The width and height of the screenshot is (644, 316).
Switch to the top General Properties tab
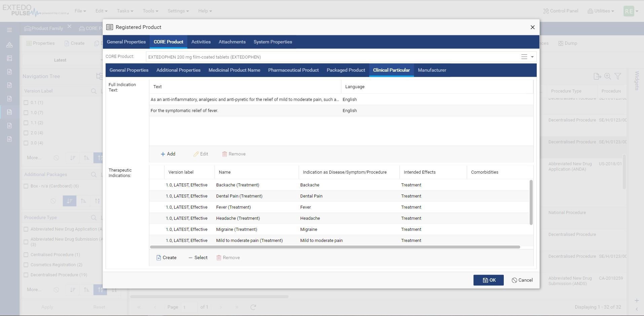coord(126,42)
